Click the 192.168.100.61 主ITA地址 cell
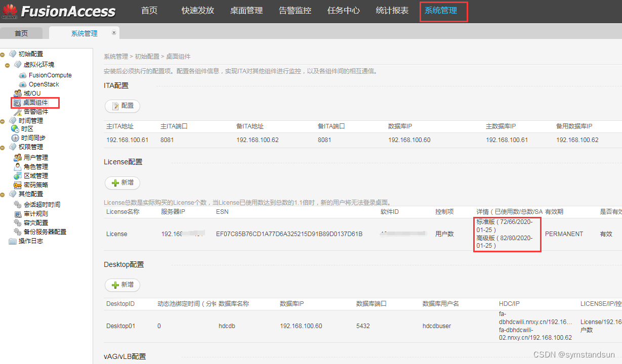 [x=127, y=140]
